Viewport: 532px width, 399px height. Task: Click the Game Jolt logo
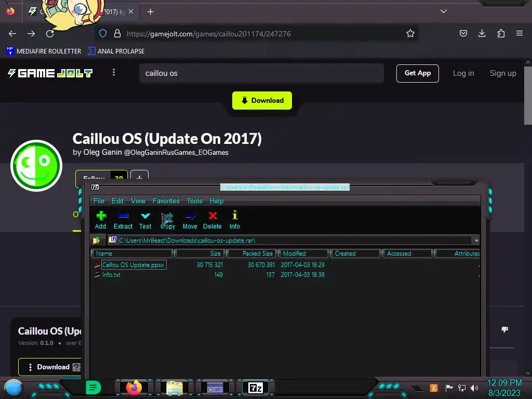pos(50,73)
